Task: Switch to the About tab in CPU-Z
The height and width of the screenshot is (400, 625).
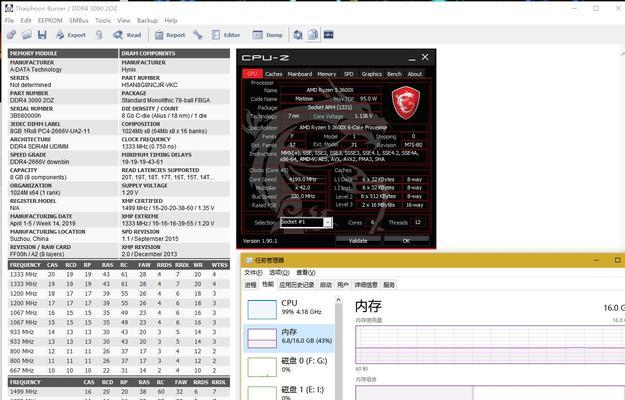Action: click(x=415, y=74)
